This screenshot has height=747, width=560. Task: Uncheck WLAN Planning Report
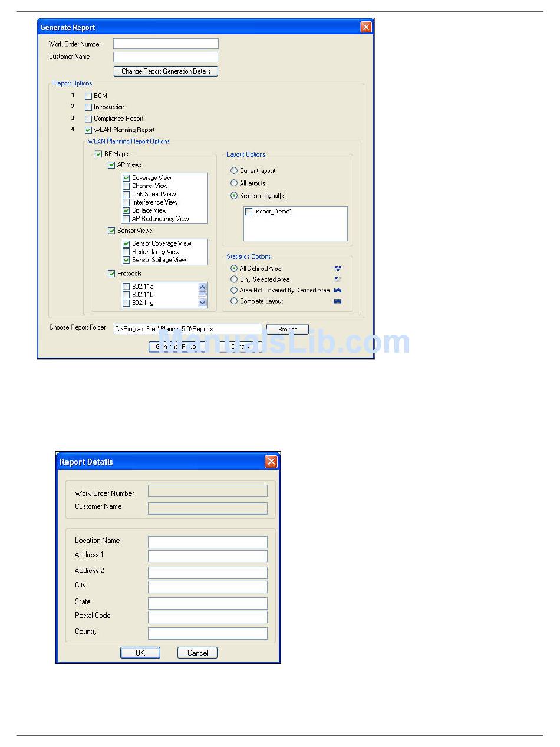[88, 130]
